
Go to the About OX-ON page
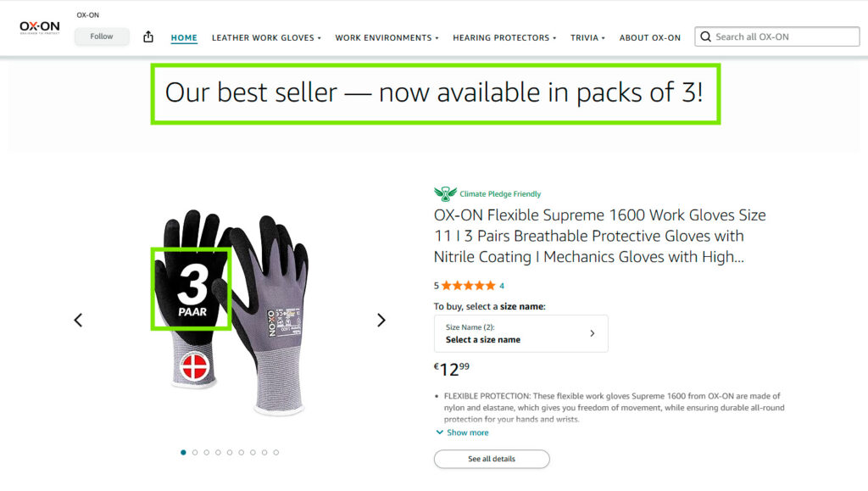pyautogui.click(x=649, y=37)
